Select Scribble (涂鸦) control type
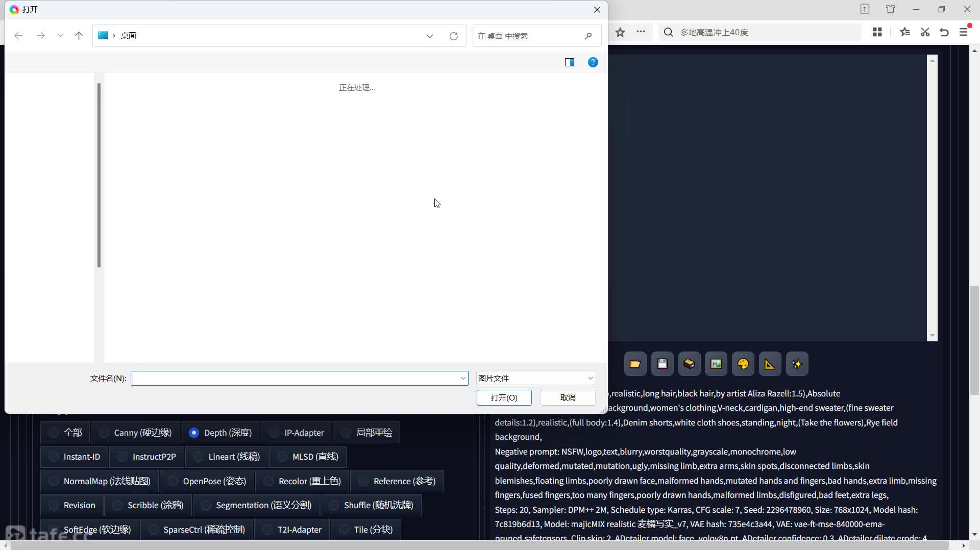Screen dimensions: 980x551 tap(148, 505)
